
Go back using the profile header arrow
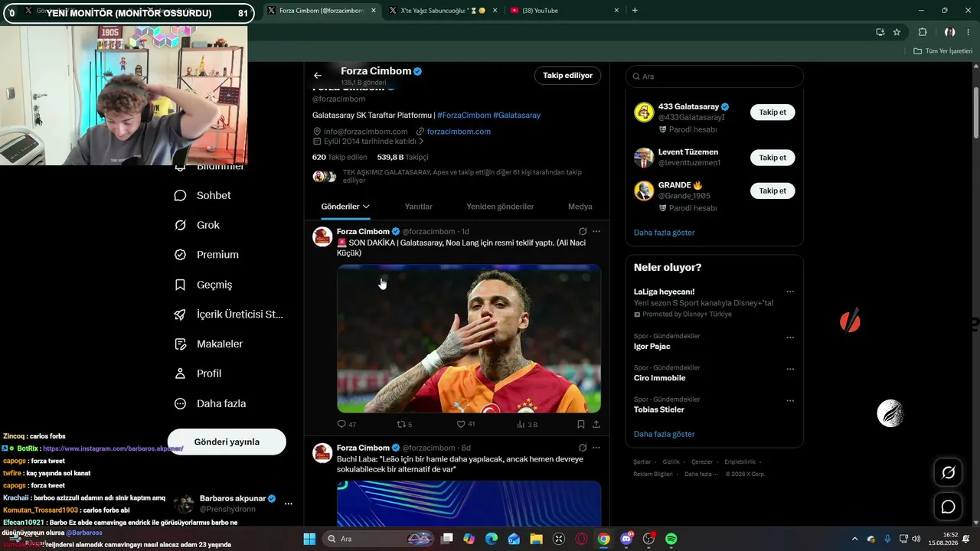pos(318,76)
